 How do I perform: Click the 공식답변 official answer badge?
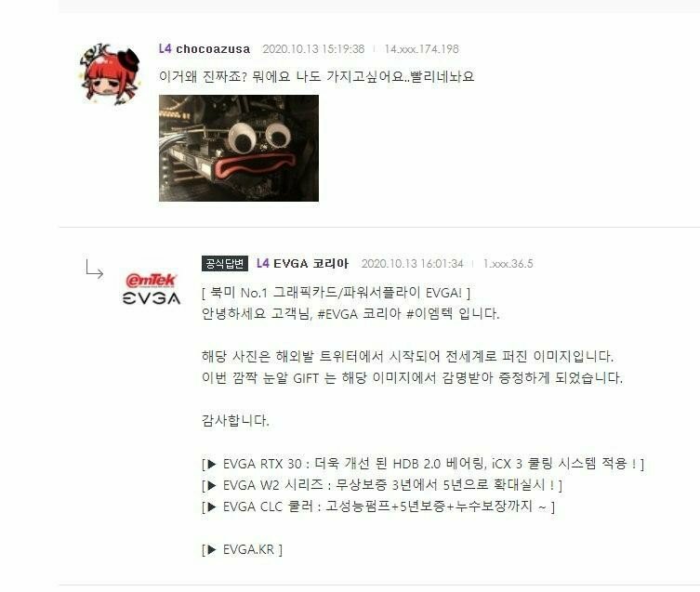(225, 263)
